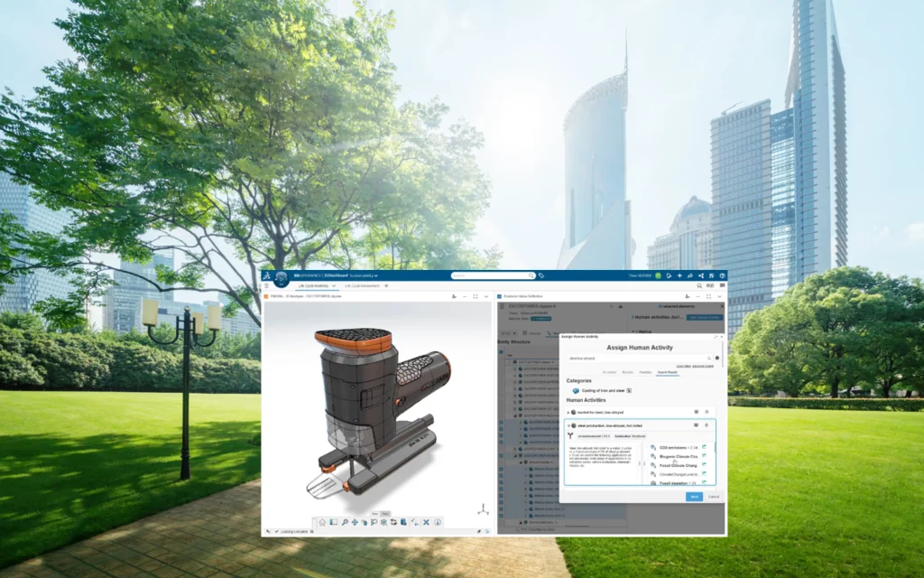
Task: Click the plus Add icon in top bar
Action: click(x=679, y=275)
